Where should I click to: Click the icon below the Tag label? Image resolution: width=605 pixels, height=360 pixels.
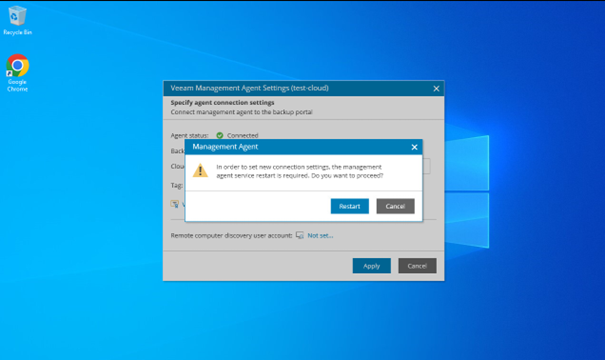pos(175,204)
